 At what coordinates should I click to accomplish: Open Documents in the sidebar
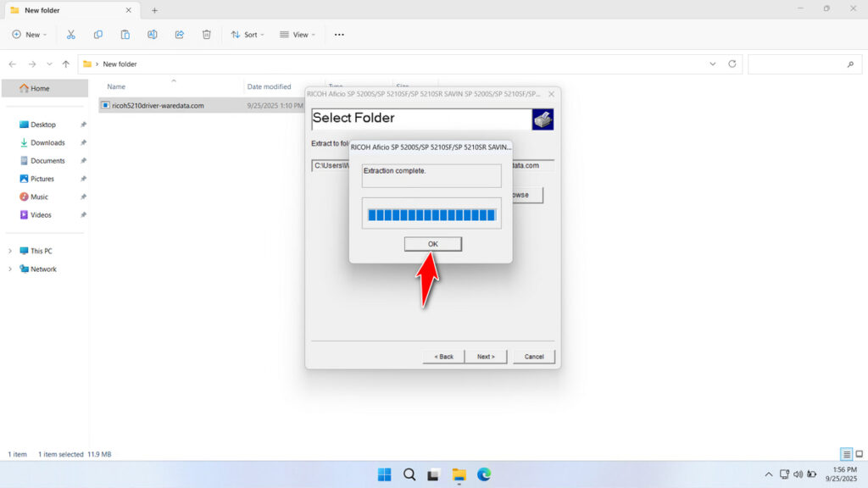tap(47, 160)
